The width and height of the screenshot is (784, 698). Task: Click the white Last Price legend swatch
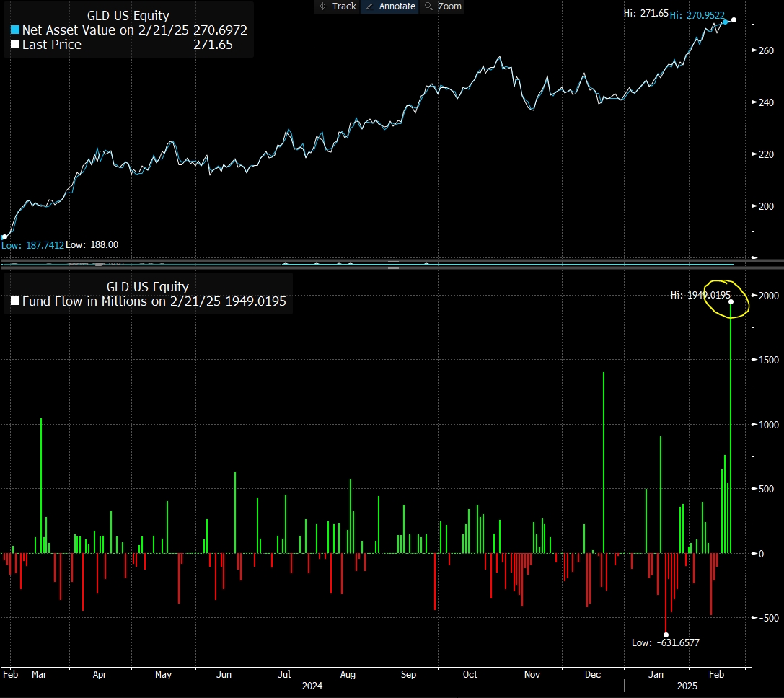[15, 45]
